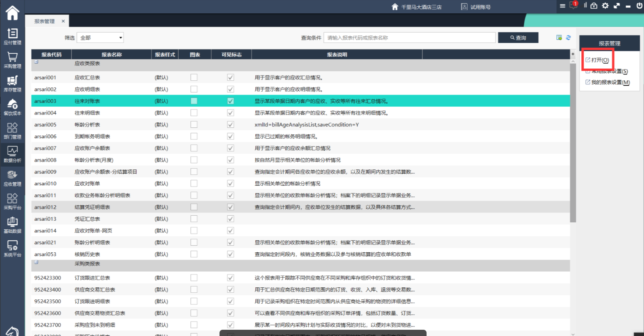Image resolution: width=644 pixels, height=336 pixels.
Task: Click the Home icon in the sidebar
Action: [x=12, y=13]
